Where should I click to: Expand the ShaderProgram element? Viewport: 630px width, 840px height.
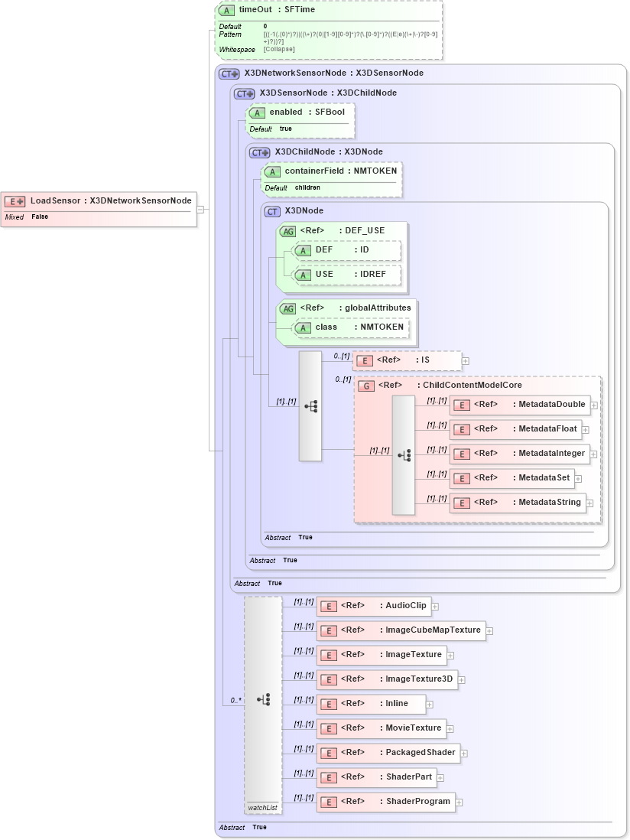[x=459, y=803]
